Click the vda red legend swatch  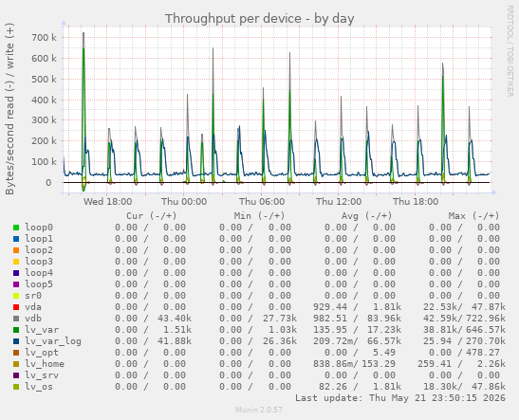(x=16, y=307)
